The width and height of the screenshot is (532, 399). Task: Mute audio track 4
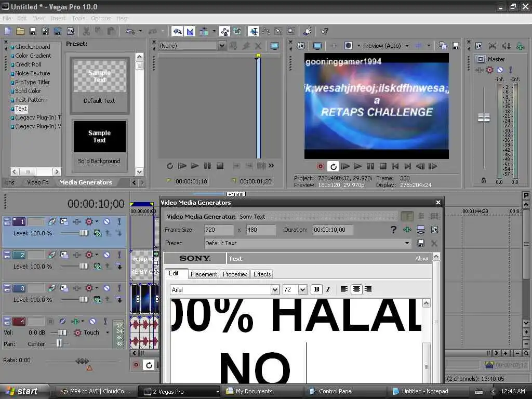coord(92,321)
